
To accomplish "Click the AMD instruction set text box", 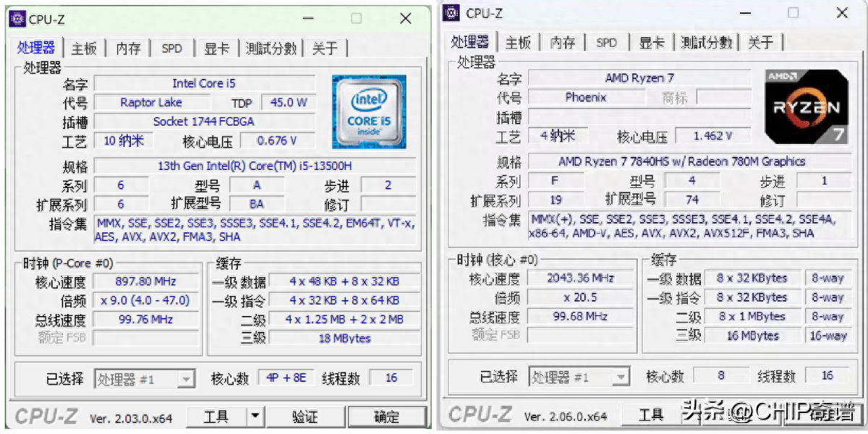I will pyautogui.click(x=689, y=226).
